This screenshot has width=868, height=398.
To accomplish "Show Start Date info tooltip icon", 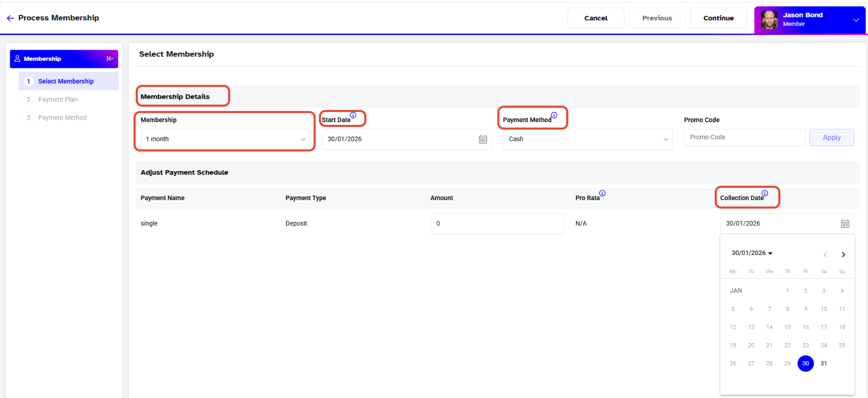I will click(353, 115).
